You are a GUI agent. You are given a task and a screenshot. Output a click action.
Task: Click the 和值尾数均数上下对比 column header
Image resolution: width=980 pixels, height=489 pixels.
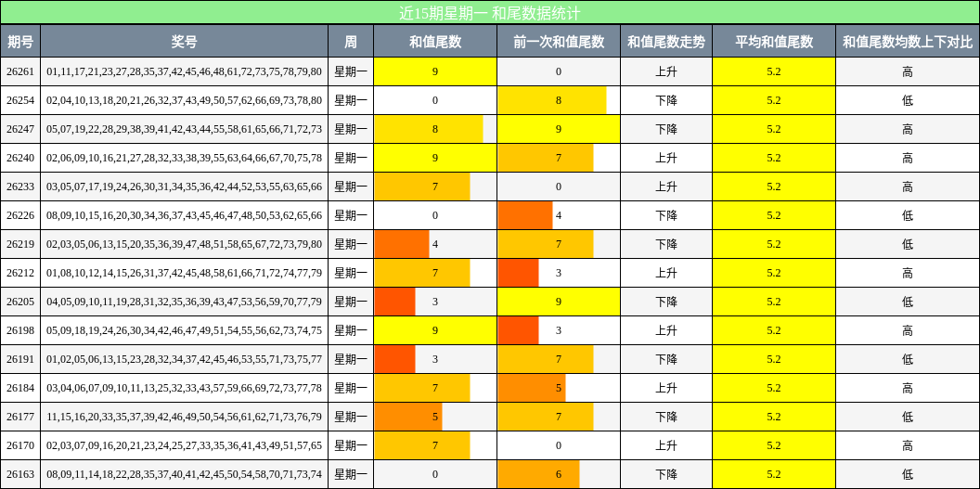[x=909, y=42]
